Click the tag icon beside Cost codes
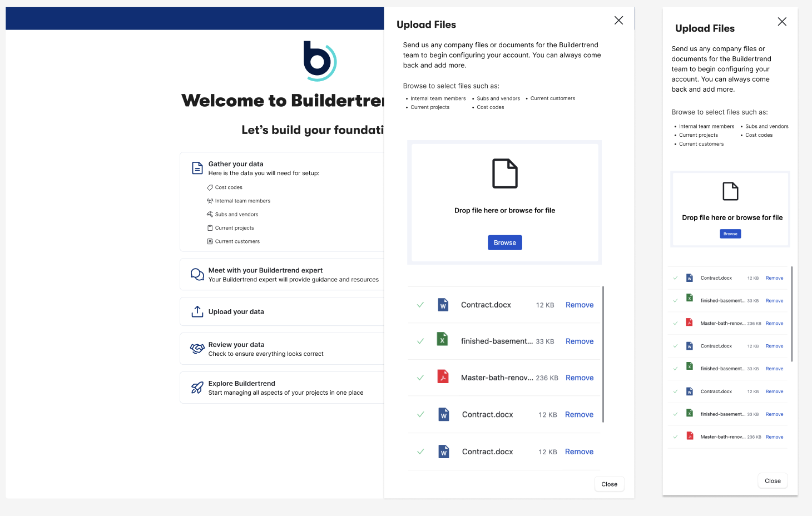 click(210, 187)
